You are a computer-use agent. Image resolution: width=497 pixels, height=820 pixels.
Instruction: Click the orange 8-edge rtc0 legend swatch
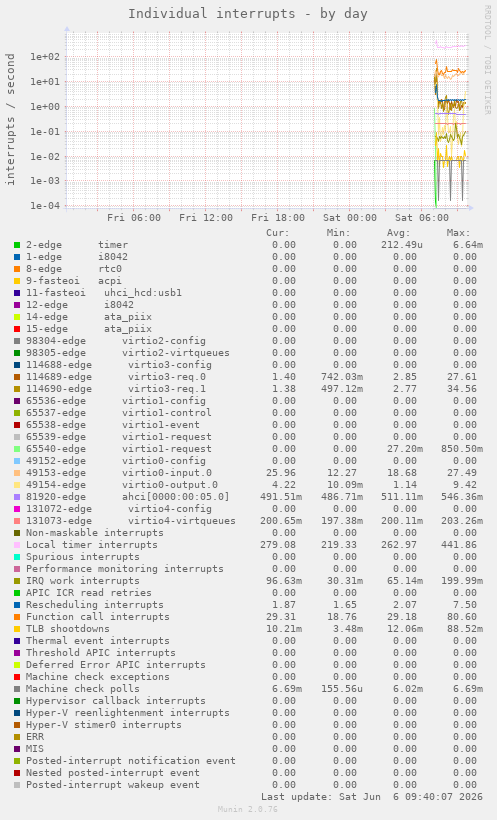(x=17, y=269)
